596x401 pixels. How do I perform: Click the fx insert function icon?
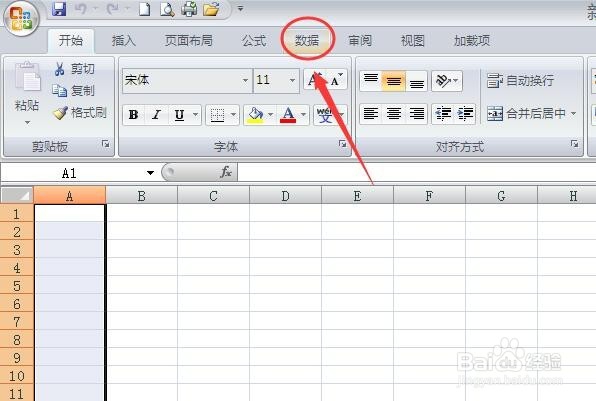[226, 172]
